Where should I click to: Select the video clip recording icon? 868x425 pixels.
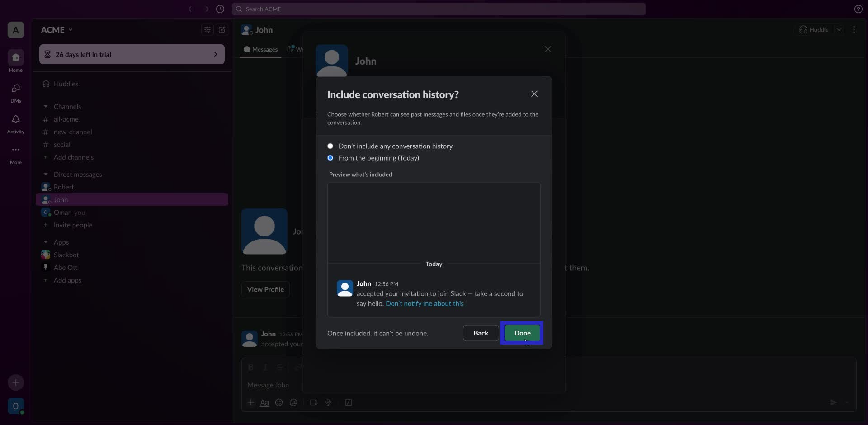tap(314, 402)
